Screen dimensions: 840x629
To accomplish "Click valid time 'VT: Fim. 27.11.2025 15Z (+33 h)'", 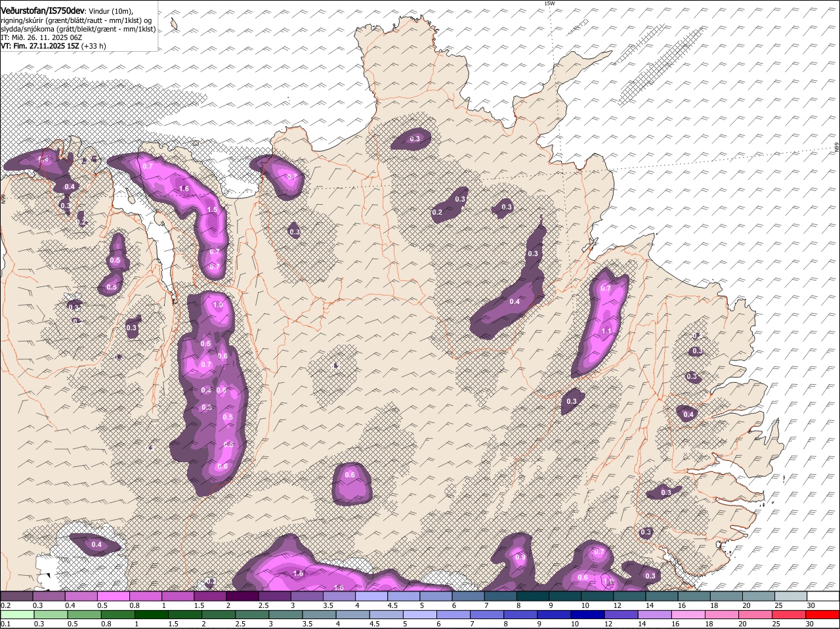I will [53, 46].
